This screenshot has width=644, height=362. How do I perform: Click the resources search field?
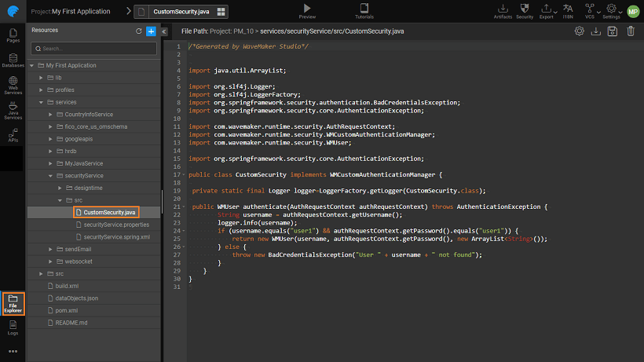click(x=94, y=48)
